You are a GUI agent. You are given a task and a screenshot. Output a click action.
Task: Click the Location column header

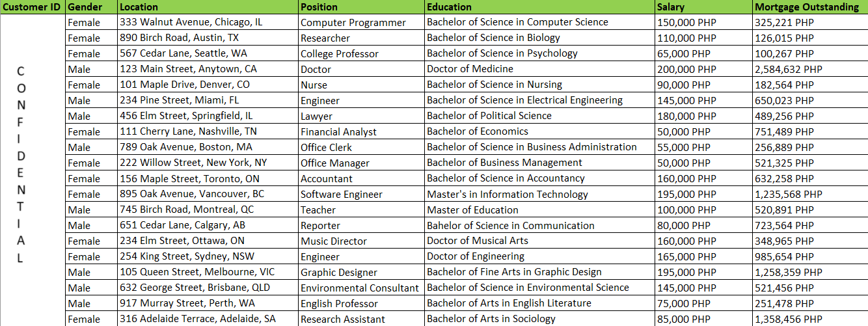[208, 7]
